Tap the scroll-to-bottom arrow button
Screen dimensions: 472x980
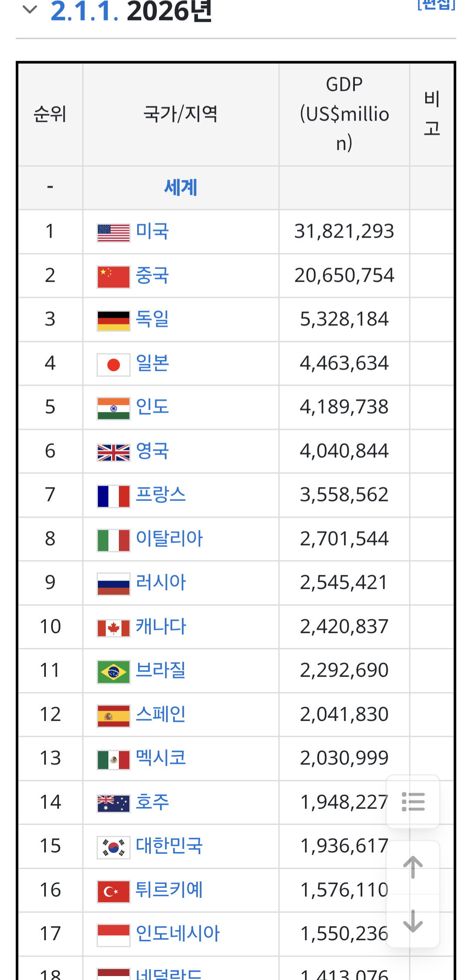click(x=413, y=920)
